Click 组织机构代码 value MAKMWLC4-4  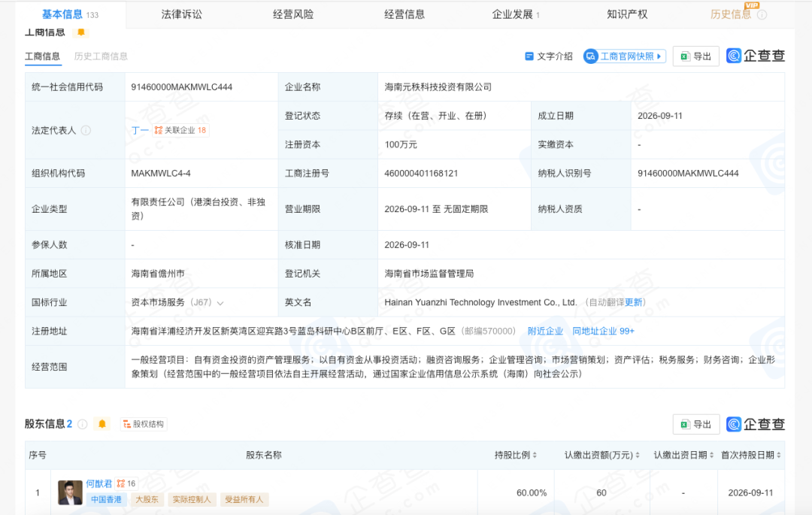[x=161, y=174]
